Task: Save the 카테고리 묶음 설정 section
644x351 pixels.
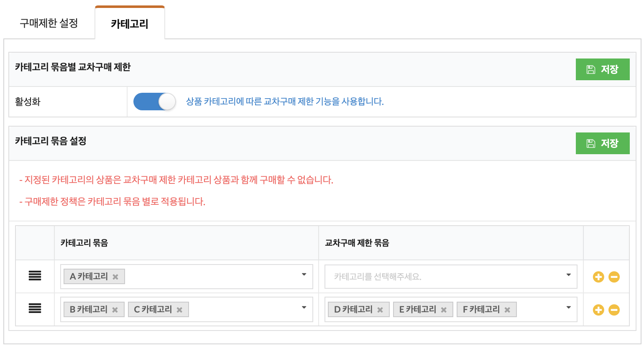Action: (602, 143)
